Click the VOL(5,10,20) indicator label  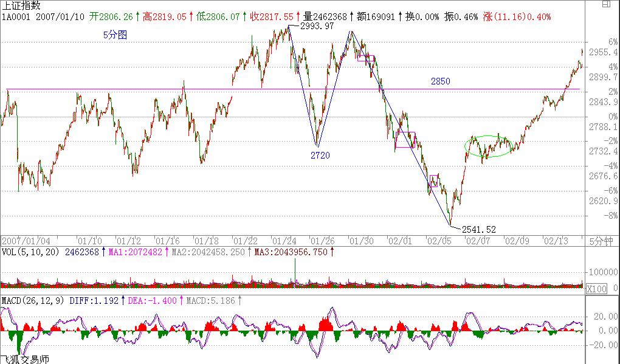[x=30, y=252]
